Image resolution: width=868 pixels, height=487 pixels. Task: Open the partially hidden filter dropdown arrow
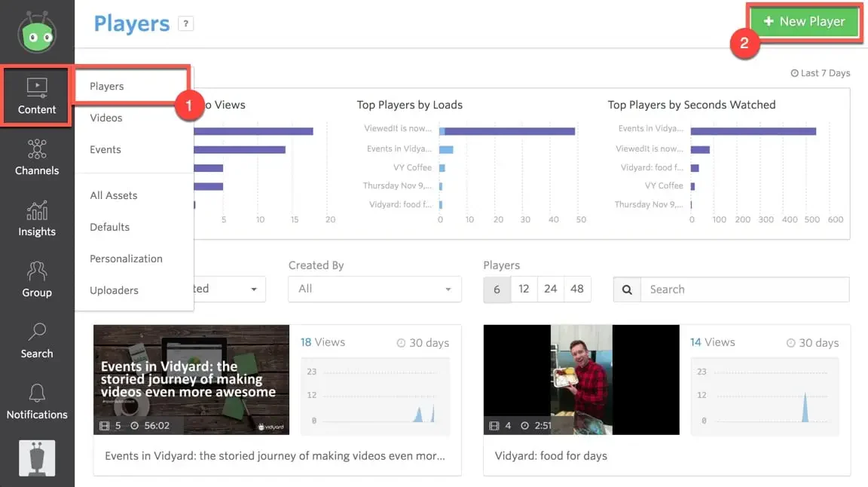(253, 289)
